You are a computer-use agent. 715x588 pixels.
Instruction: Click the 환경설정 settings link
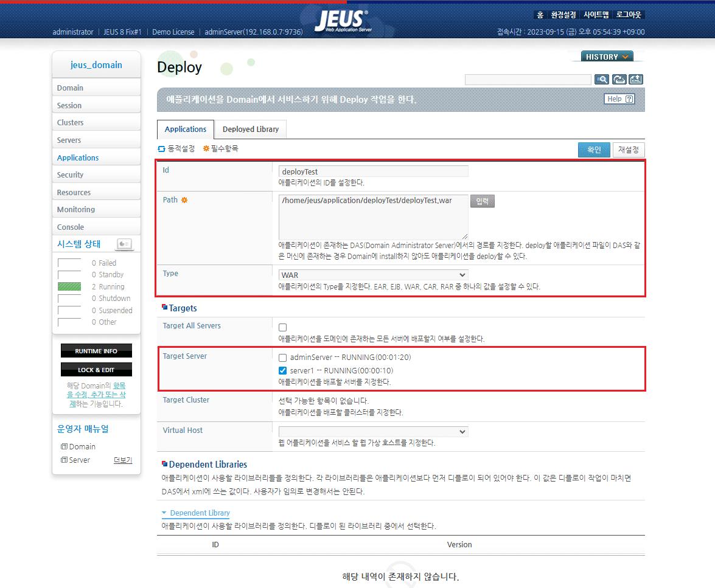click(563, 15)
